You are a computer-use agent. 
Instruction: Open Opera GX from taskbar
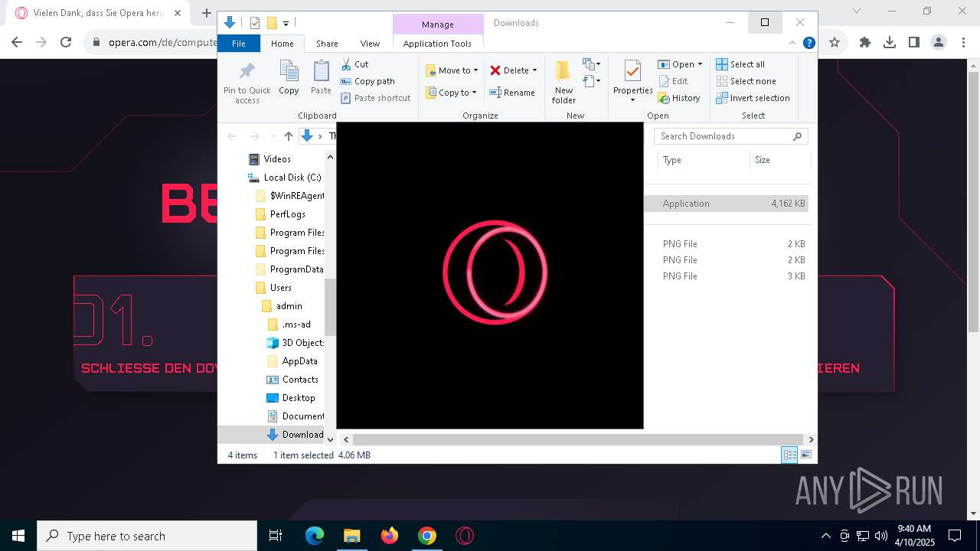pos(465,536)
